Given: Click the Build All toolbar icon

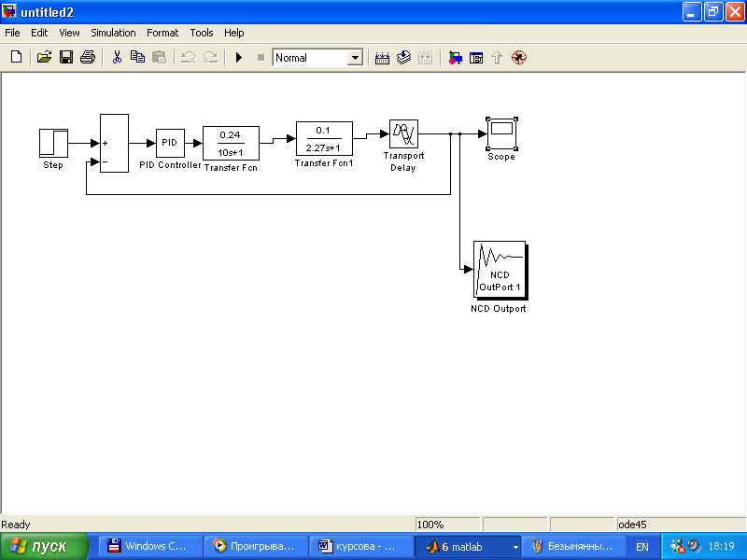Looking at the screenshot, I should pos(382,58).
